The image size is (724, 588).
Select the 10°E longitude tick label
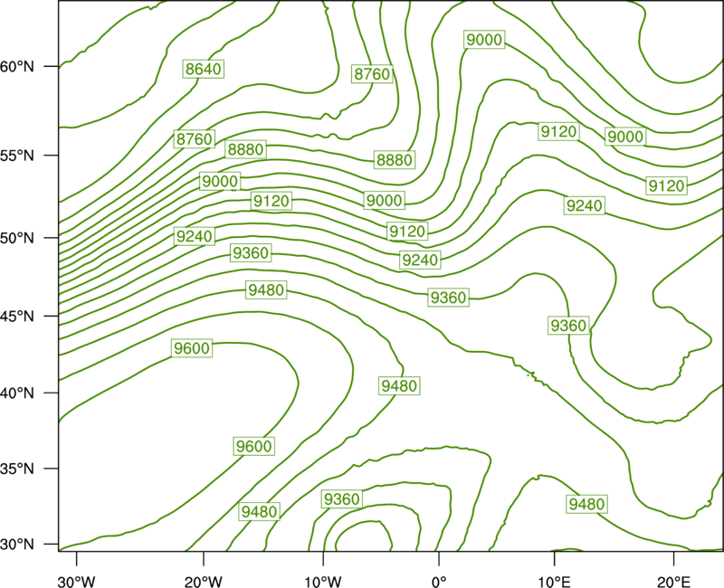554,582
